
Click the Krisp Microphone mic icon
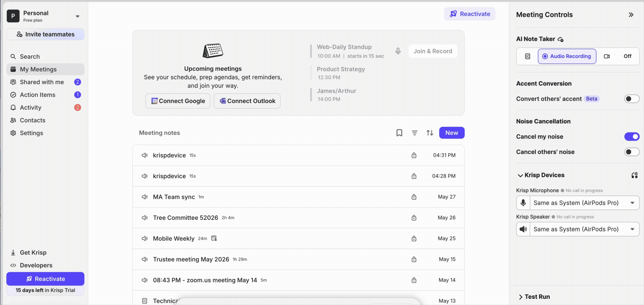pos(523,203)
